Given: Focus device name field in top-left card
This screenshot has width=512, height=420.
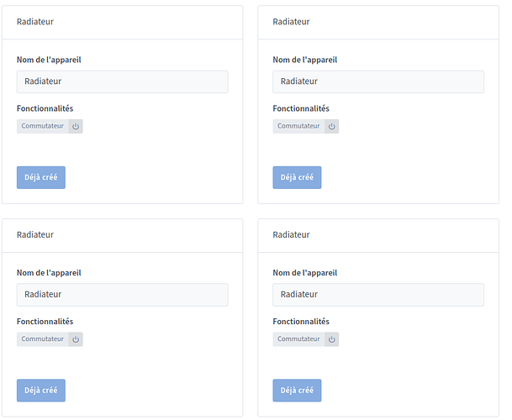Looking at the screenshot, I should 122,81.
